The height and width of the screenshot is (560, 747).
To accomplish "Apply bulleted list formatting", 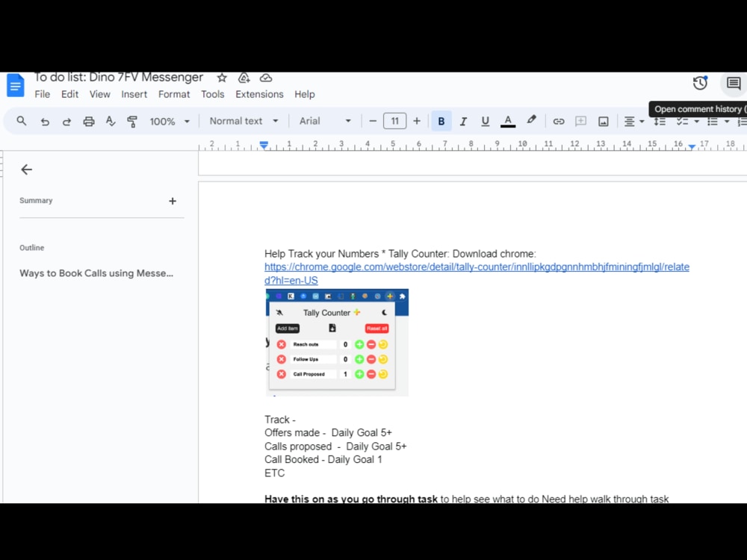I will [x=713, y=122].
